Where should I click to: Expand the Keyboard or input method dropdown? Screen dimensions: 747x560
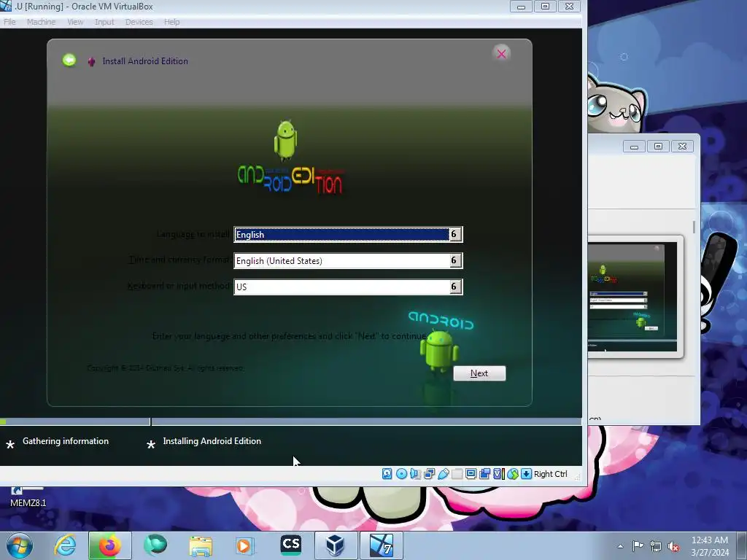pos(454,287)
